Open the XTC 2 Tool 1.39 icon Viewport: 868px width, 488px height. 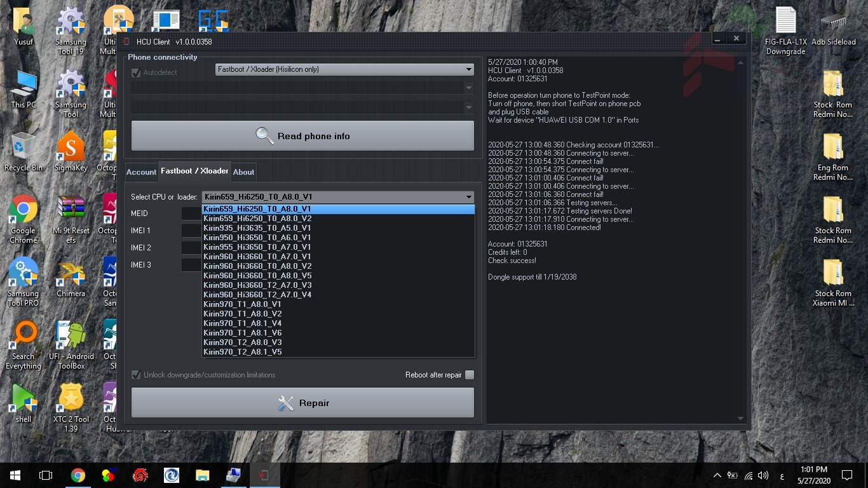click(x=71, y=408)
